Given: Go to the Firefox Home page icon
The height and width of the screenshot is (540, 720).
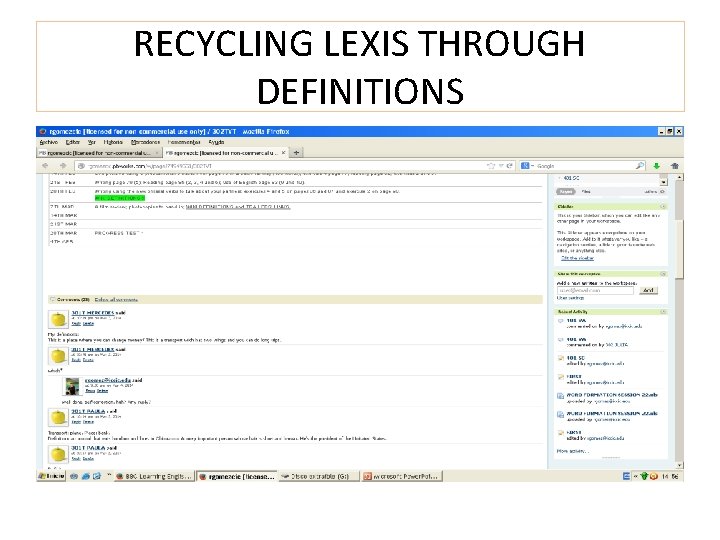Looking at the screenshot, I should [x=675, y=166].
